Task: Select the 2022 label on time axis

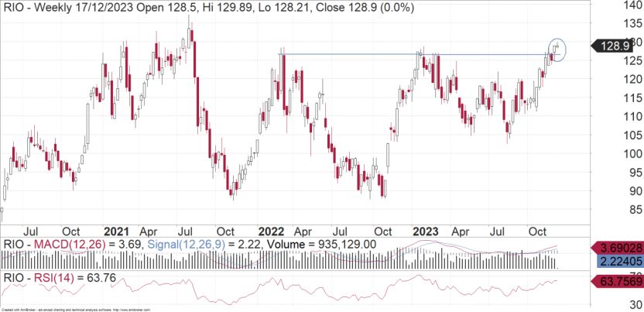Action: click(x=271, y=231)
